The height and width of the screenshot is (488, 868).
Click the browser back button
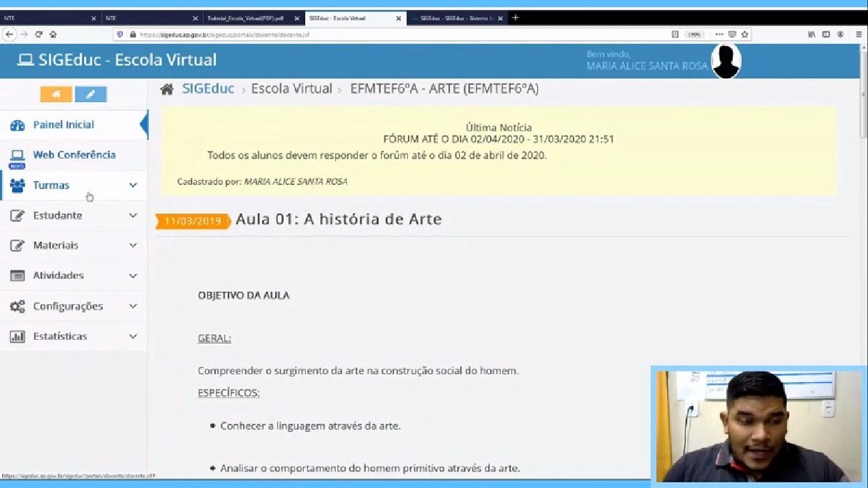(9, 34)
